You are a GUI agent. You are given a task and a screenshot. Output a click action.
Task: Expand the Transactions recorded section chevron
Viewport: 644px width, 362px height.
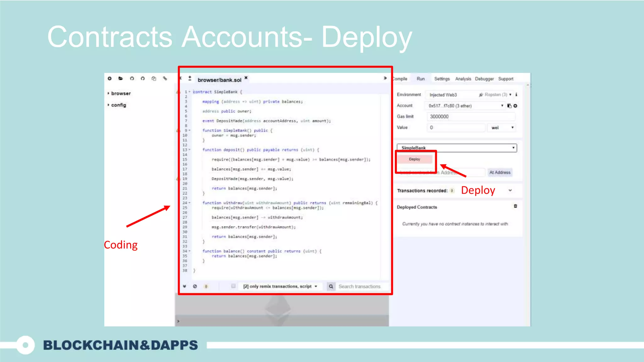(x=510, y=190)
